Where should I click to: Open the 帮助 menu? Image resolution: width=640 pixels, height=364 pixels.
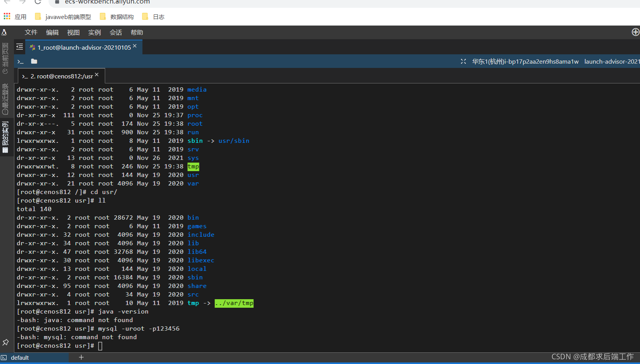(x=137, y=33)
